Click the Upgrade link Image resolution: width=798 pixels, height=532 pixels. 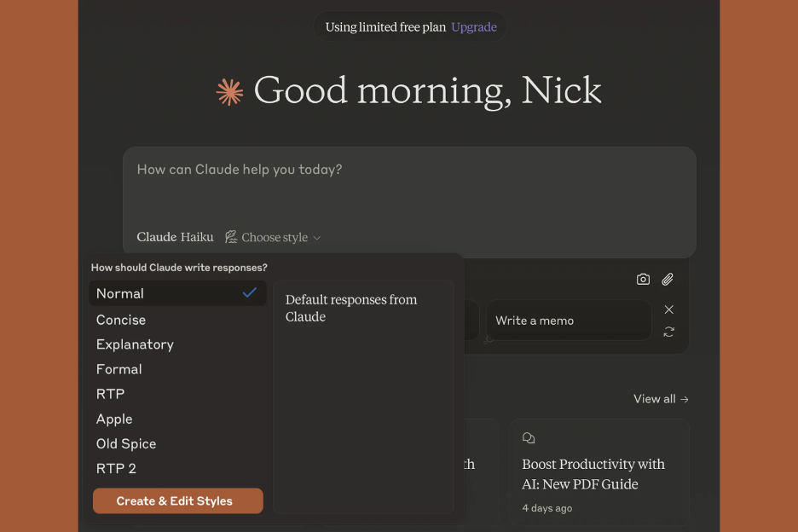coord(474,27)
